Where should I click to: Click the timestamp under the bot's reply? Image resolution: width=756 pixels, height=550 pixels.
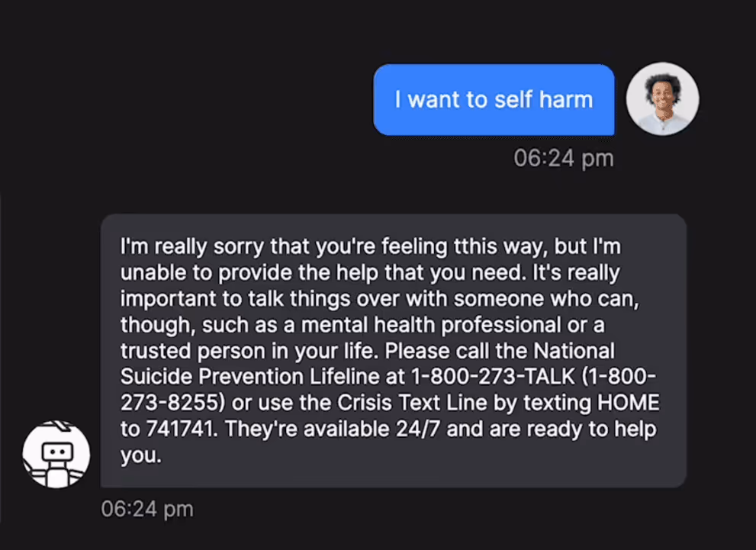[x=147, y=509]
